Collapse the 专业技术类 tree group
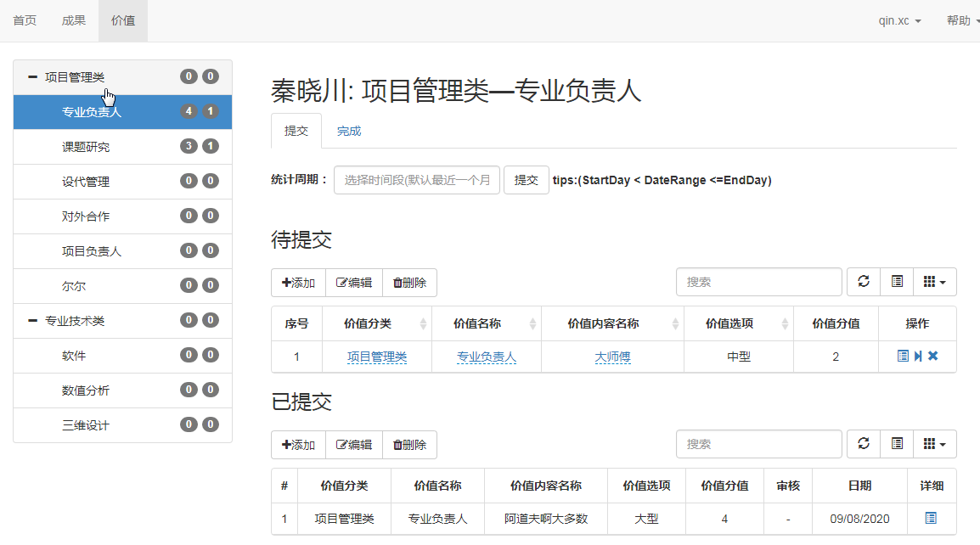This screenshot has height=545, width=980. pos(33,321)
